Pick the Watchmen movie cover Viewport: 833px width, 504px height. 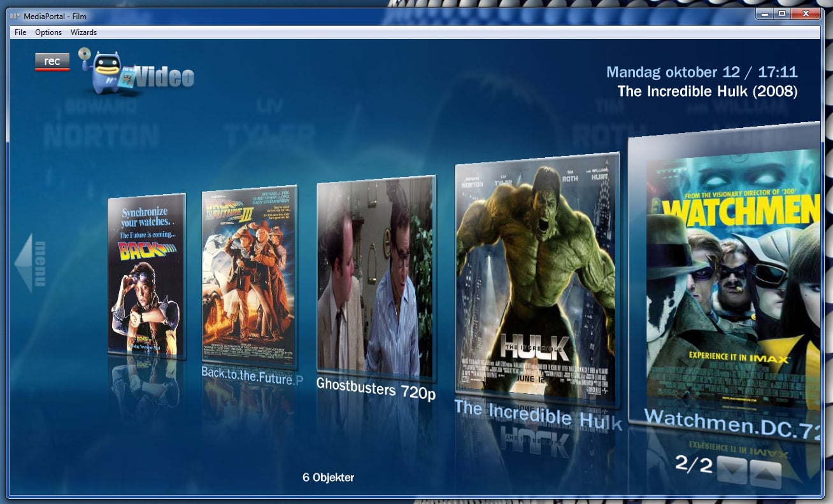click(724, 281)
